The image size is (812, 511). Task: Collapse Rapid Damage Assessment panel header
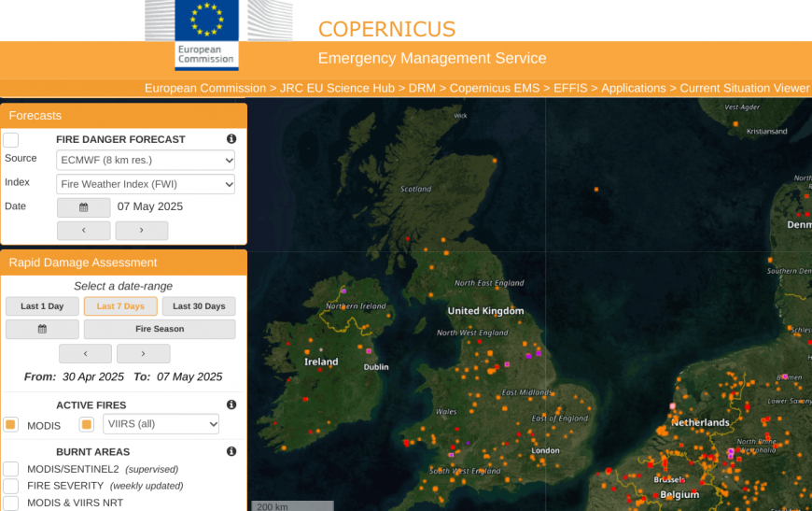click(123, 263)
